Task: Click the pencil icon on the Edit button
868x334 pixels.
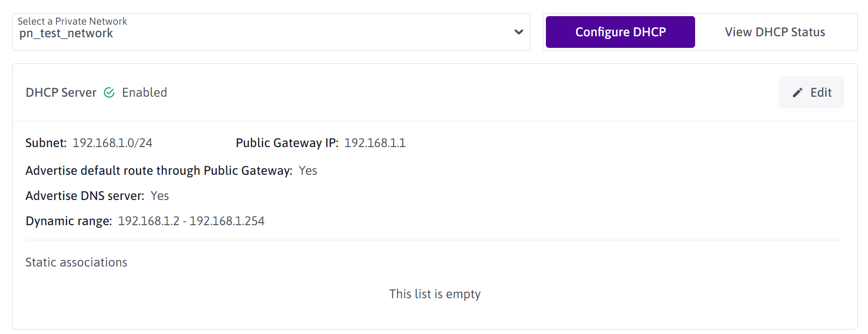Action: tap(797, 92)
